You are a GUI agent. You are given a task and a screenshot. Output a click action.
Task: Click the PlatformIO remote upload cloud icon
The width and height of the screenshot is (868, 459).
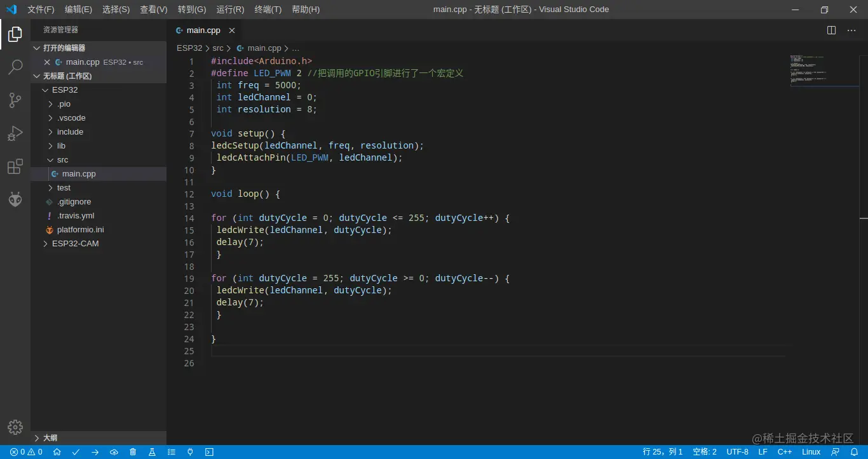pos(114,452)
